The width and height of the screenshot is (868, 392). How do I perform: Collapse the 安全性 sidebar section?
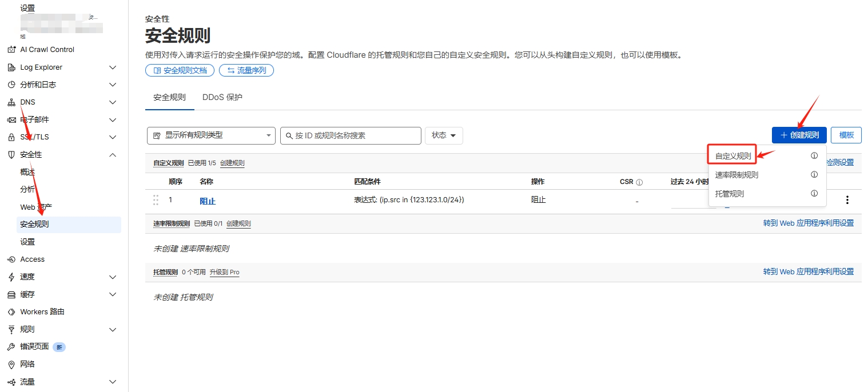click(x=113, y=155)
